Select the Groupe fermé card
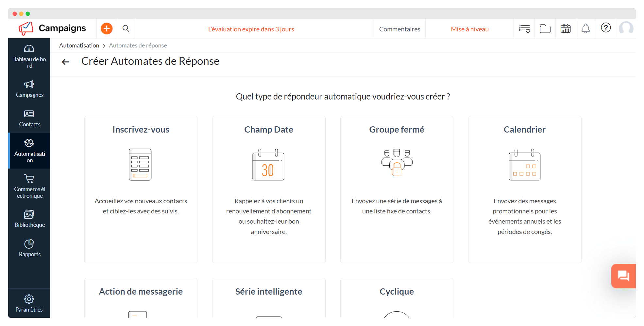644x326 pixels. click(x=397, y=189)
